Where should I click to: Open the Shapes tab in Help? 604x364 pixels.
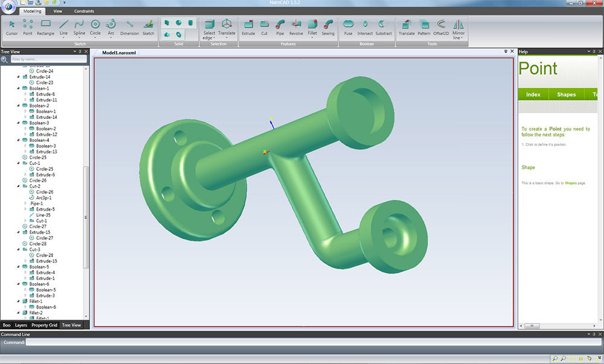tap(566, 95)
